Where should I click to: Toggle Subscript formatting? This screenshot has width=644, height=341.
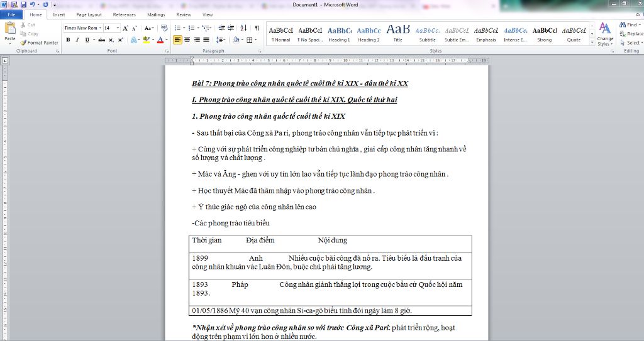click(111, 40)
